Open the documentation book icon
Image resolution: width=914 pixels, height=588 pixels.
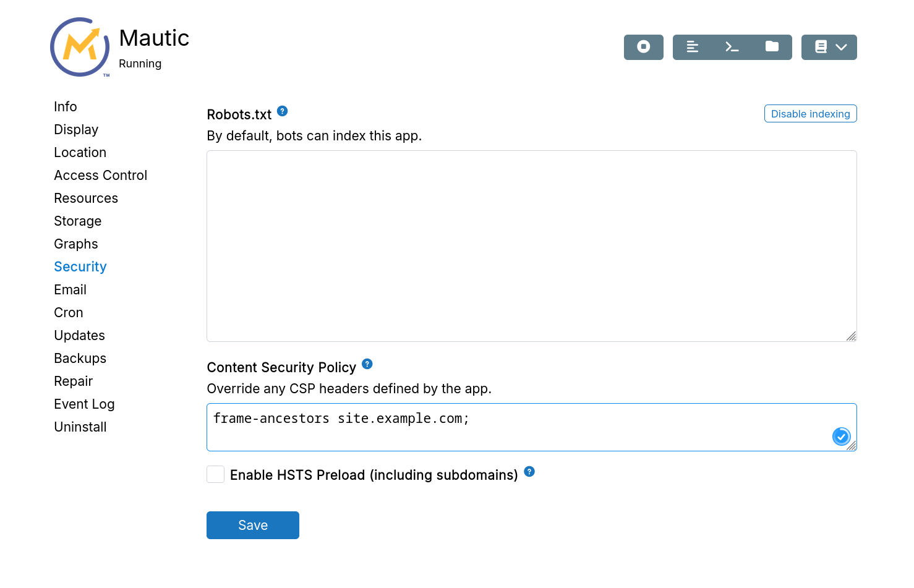(x=821, y=47)
